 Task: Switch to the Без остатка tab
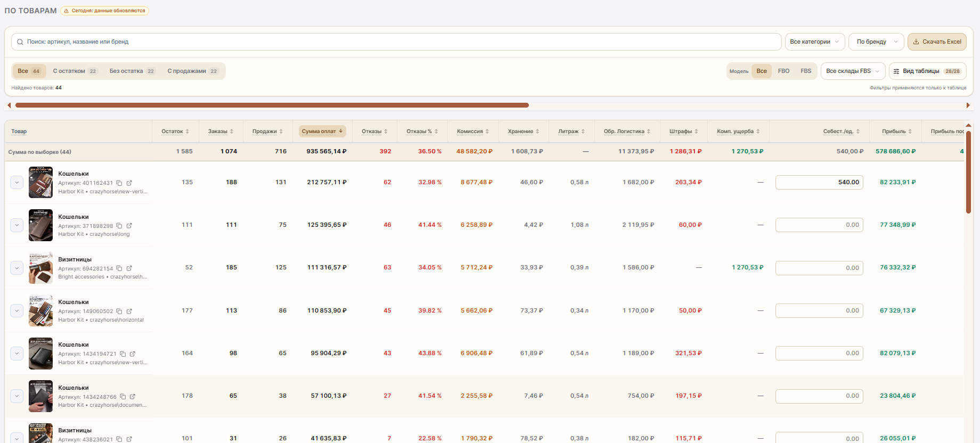132,71
